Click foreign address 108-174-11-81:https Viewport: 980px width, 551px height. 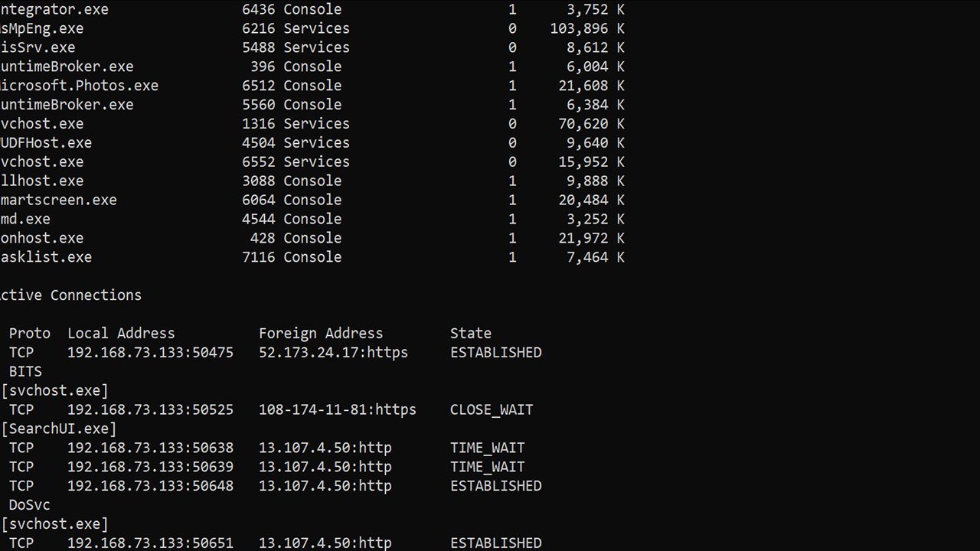pyautogui.click(x=338, y=410)
